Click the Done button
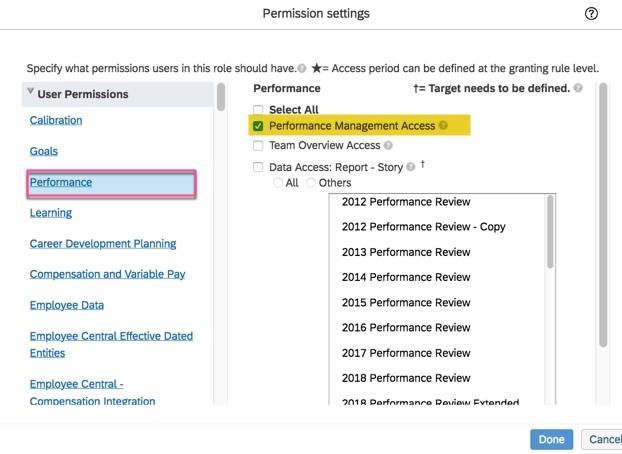Screen dimensions: 622x454 551,439
